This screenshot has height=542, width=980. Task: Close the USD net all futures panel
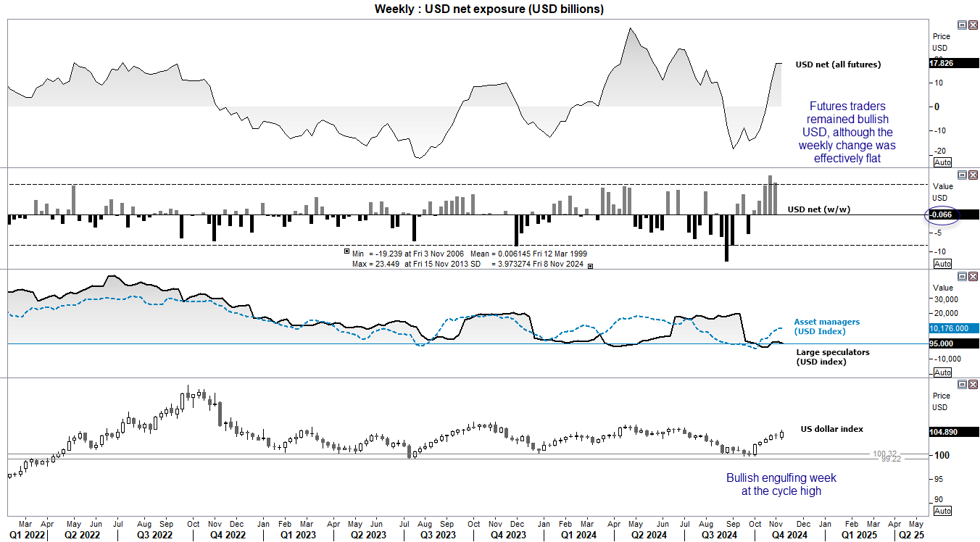coord(973,25)
